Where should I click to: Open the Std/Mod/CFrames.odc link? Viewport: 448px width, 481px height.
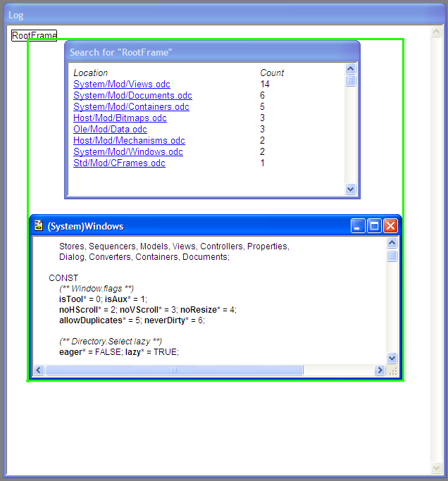click(x=119, y=163)
